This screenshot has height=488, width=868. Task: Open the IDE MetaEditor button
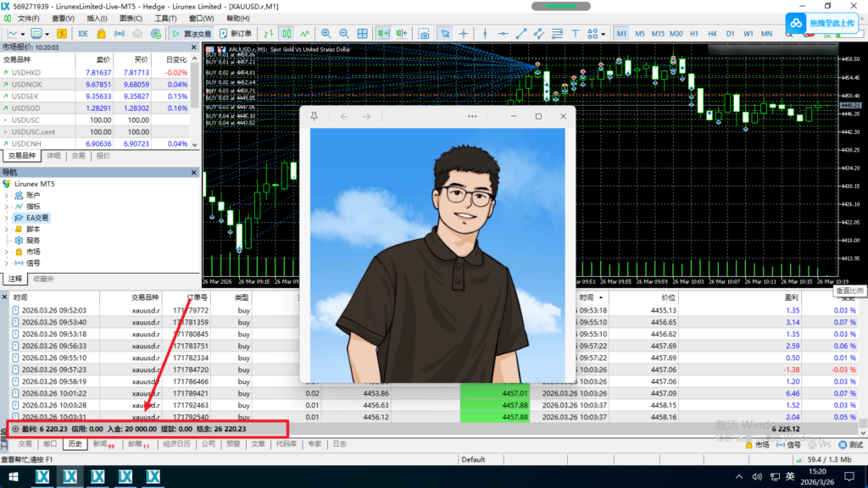point(82,34)
